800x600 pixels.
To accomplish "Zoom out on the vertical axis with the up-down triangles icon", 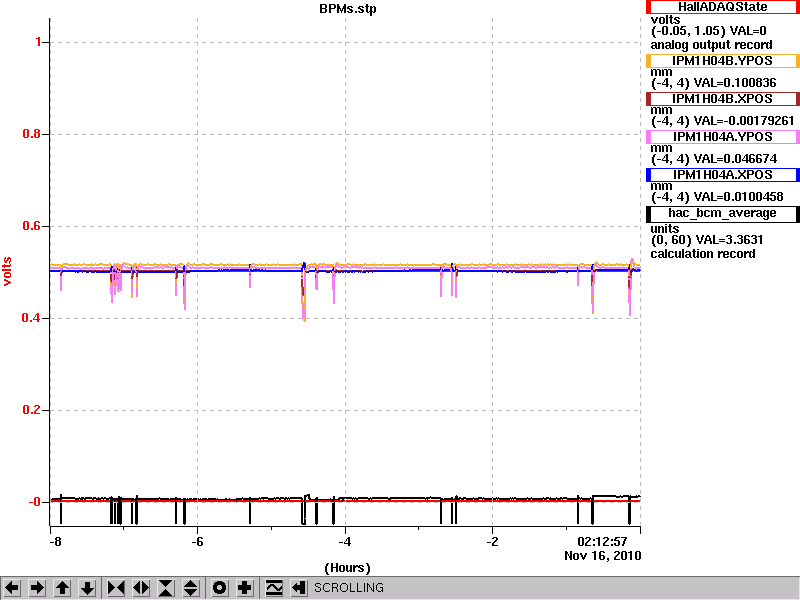I will click(x=191, y=588).
